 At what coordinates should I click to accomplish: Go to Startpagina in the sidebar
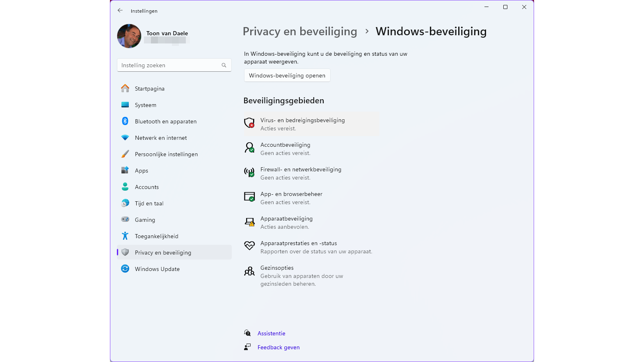coord(149,89)
